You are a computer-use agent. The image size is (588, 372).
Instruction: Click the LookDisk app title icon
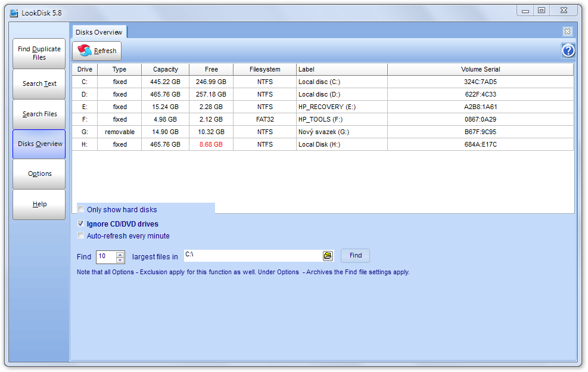tap(14, 13)
